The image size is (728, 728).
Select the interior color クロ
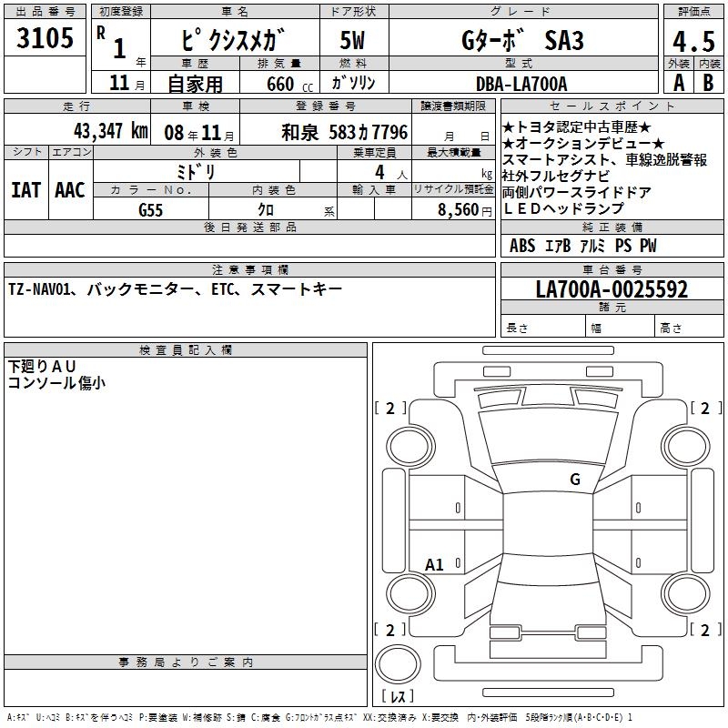point(266,209)
